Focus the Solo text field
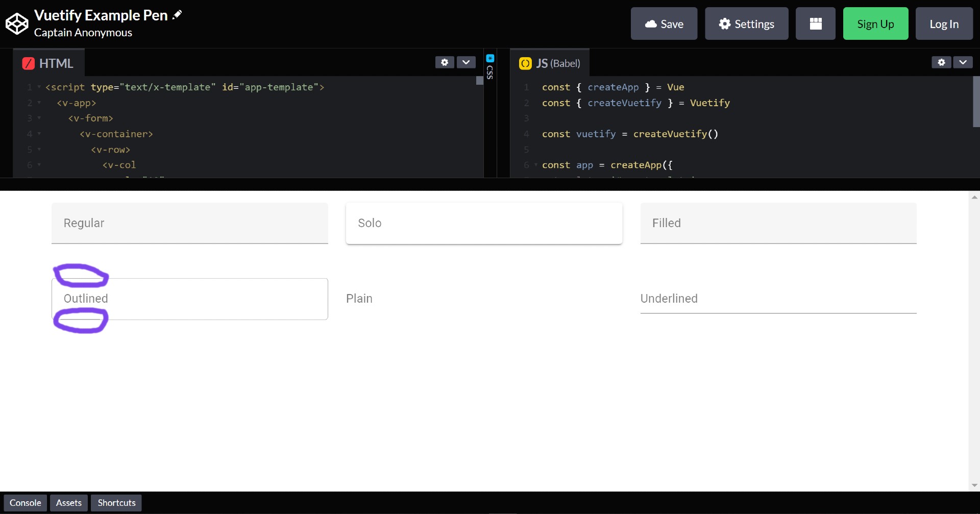This screenshot has height=514, width=980. coord(484,223)
